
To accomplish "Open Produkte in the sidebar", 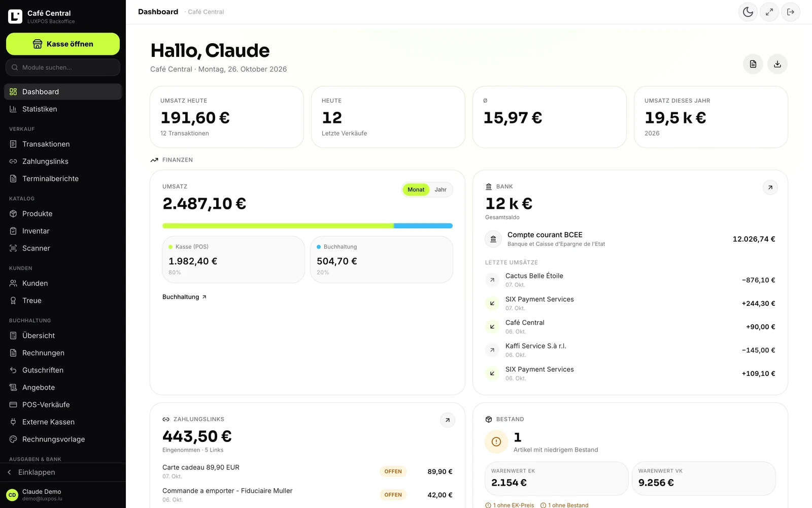I will click(63, 214).
